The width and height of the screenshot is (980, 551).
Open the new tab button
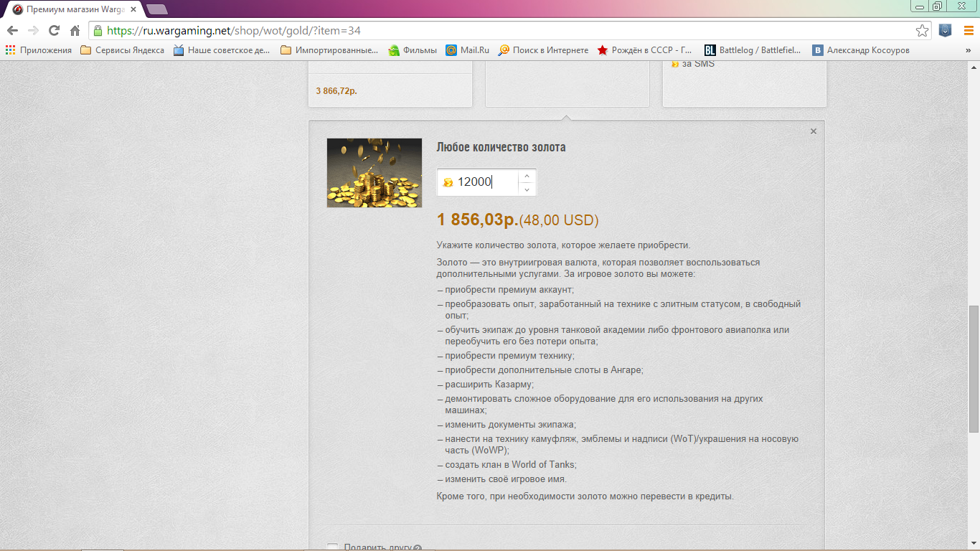point(156,9)
